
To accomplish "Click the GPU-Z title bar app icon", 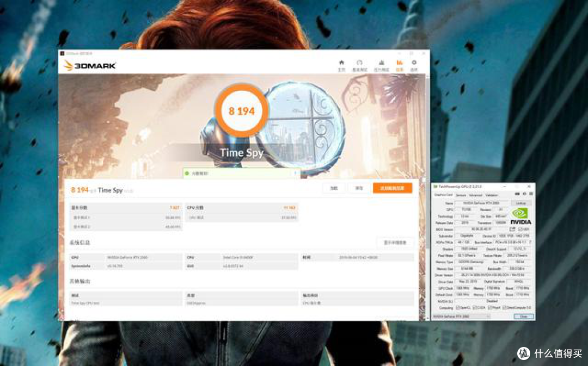I will (436, 186).
